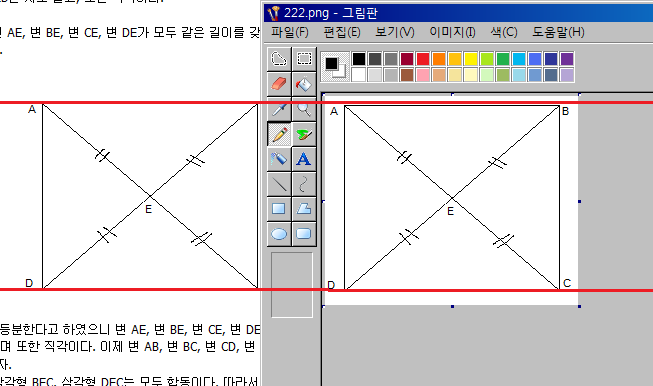This screenshot has width=653, height=386.
Task: Open the 보기(V) menu
Action: [x=395, y=32]
